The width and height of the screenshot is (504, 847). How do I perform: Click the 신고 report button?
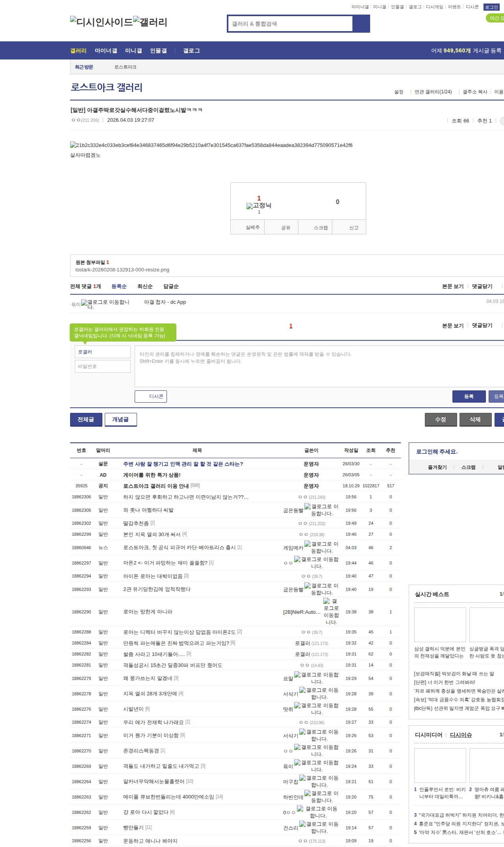(354, 228)
